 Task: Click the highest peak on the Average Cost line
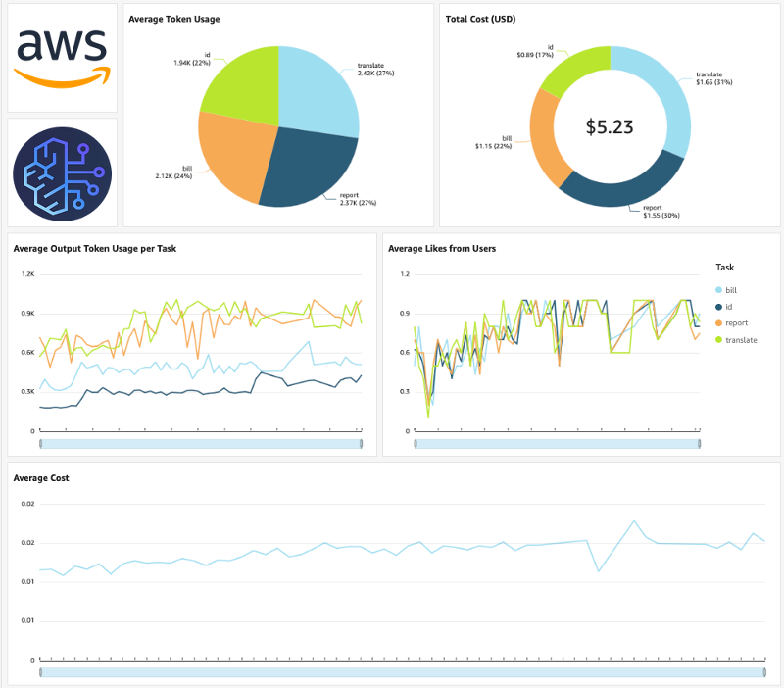click(635, 521)
